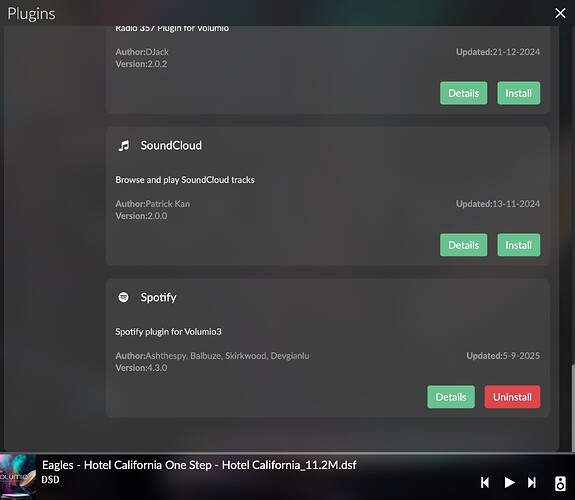Click 'Updated:13-11-2024' text

498,204
